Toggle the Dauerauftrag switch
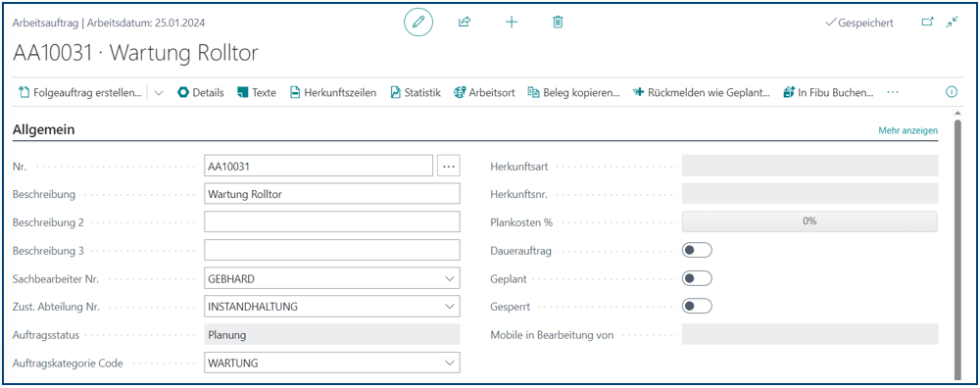The width and height of the screenshot is (980, 388). click(x=697, y=251)
